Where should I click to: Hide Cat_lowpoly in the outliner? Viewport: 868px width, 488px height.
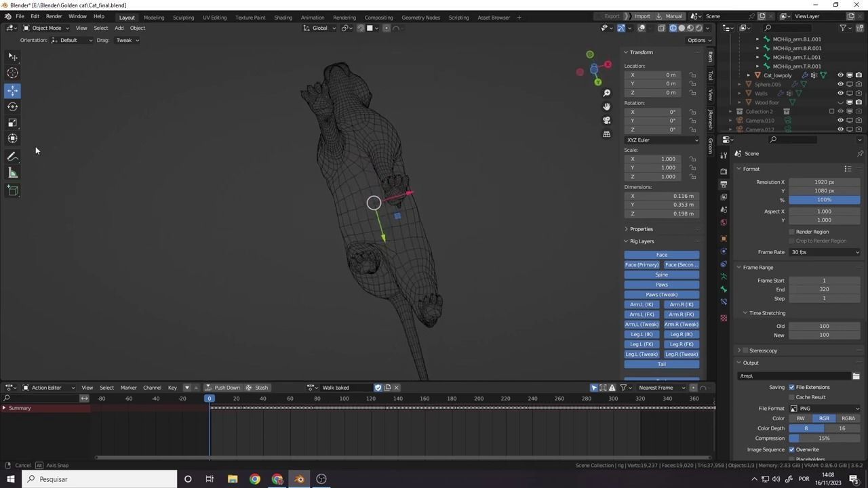coord(841,75)
